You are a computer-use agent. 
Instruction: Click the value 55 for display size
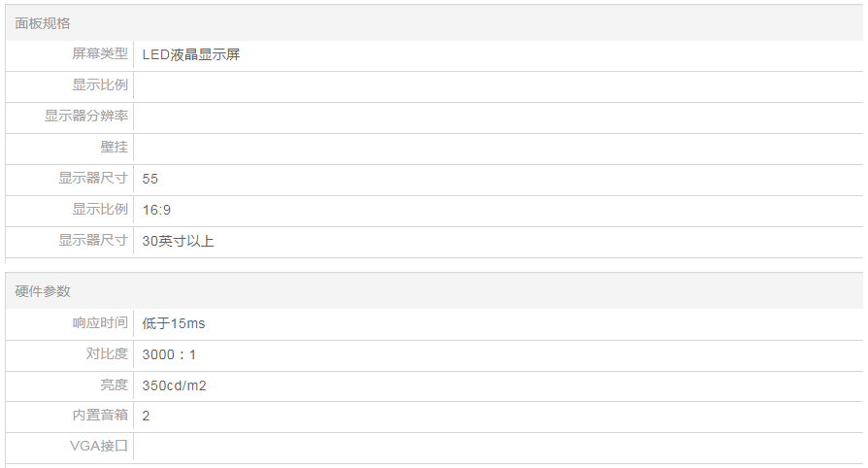[150, 179]
